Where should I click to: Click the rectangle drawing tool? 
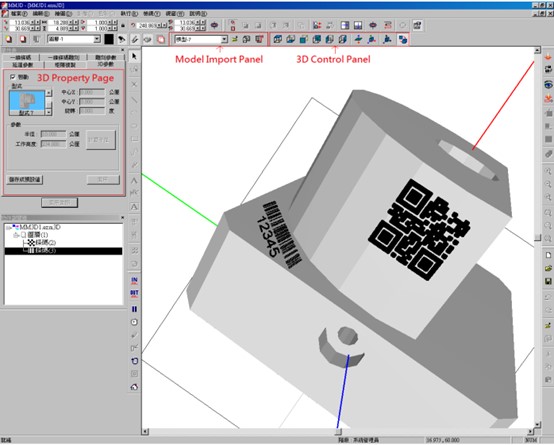tap(134, 139)
